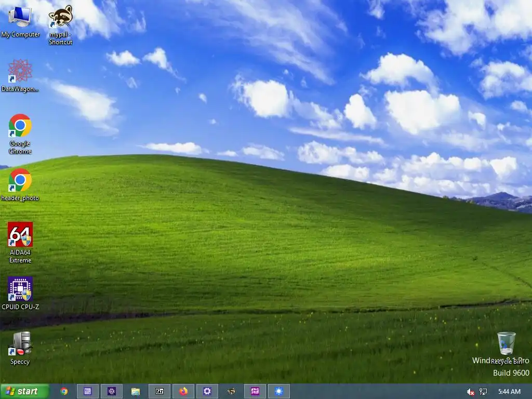Select the header_photo desktop icon
The height and width of the screenshot is (399, 532).
(x=20, y=184)
